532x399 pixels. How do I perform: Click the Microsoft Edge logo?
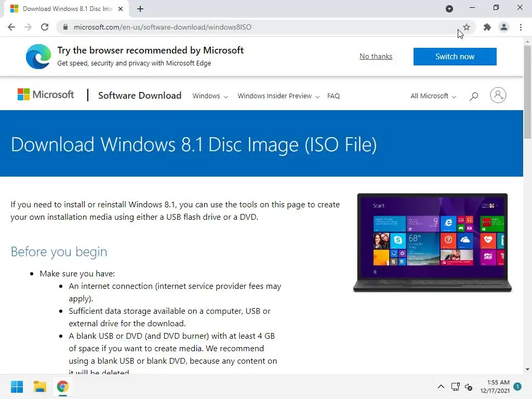pos(38,56)
